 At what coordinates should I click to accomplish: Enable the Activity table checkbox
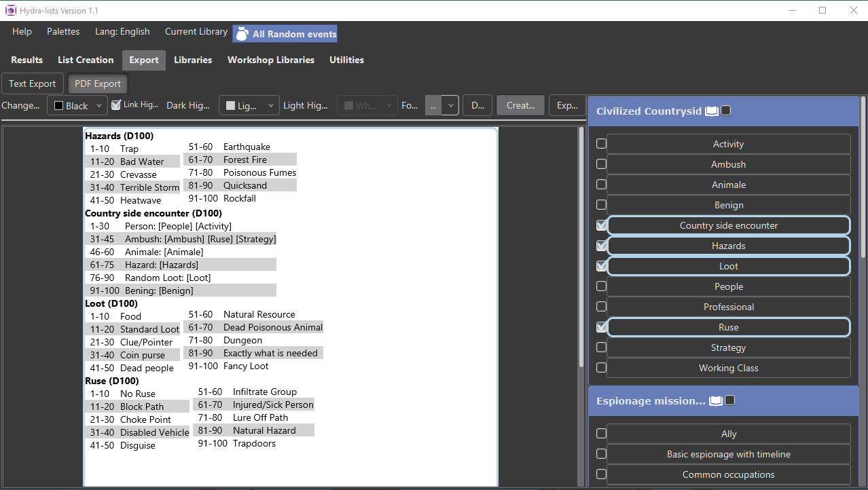coord(600,143)
